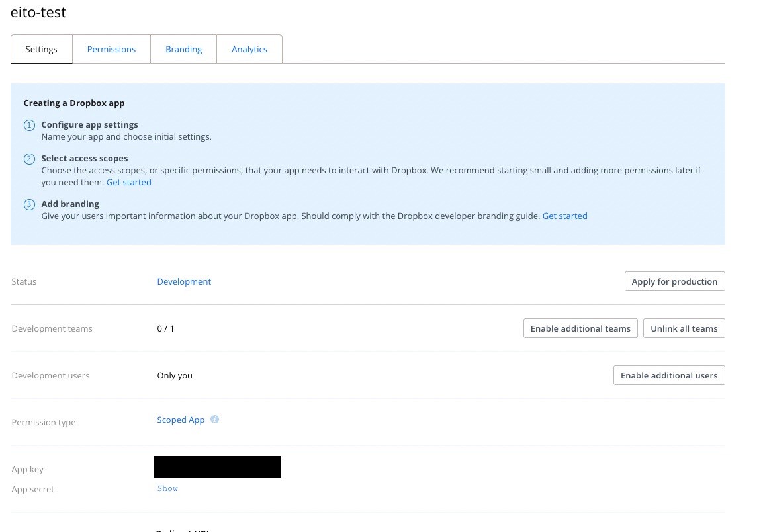View the Analytics tab
Viewport: 765px width, 532px height.
(249, 49)
